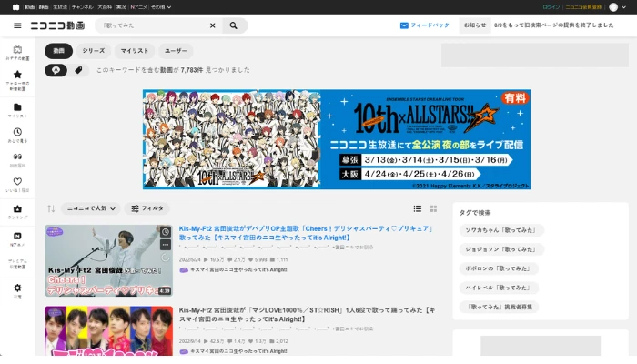Screen dimensions: 637x364
Task: Select the マイリスト search tab
Action: pos(135,51)
